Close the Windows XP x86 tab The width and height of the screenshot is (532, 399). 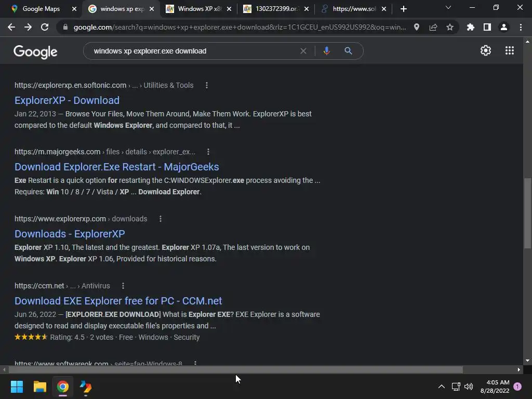(x=229, y=9)
